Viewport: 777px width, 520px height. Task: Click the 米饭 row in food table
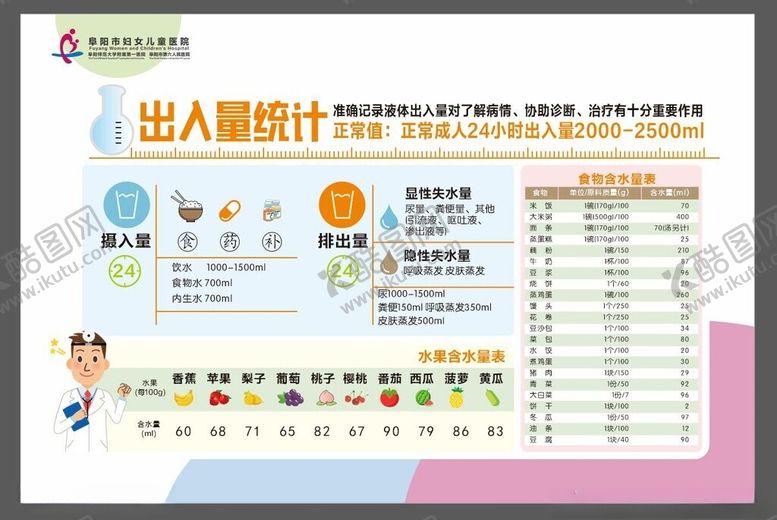point(612,206)
